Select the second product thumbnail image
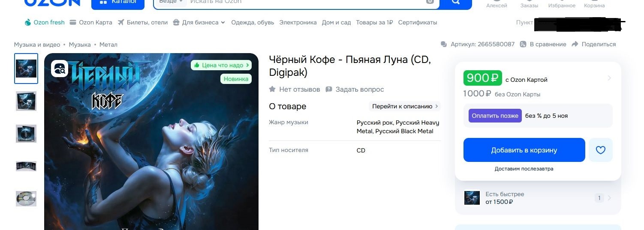The height and width of the screenshot is (230, 644). point(26,101)
